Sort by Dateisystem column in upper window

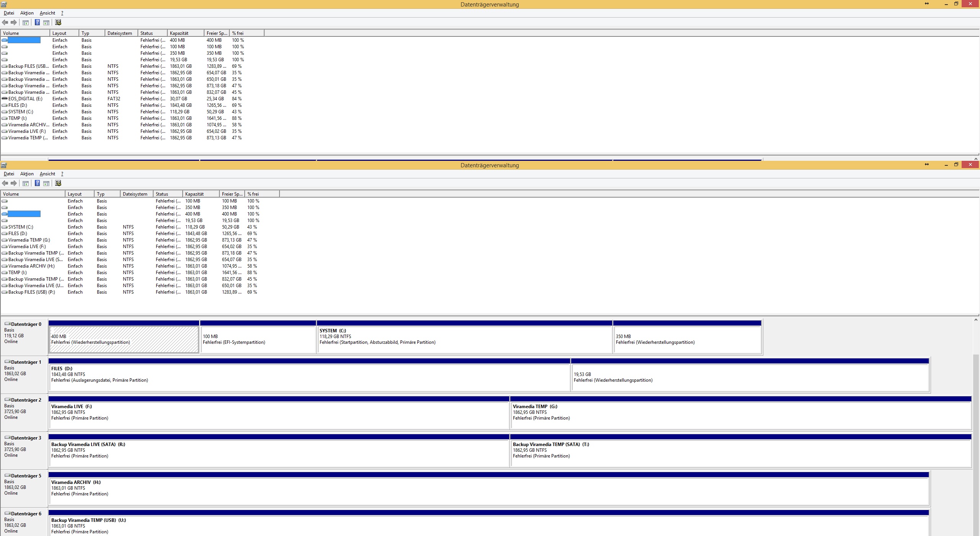pyautogui.click(x=121, y=33)
